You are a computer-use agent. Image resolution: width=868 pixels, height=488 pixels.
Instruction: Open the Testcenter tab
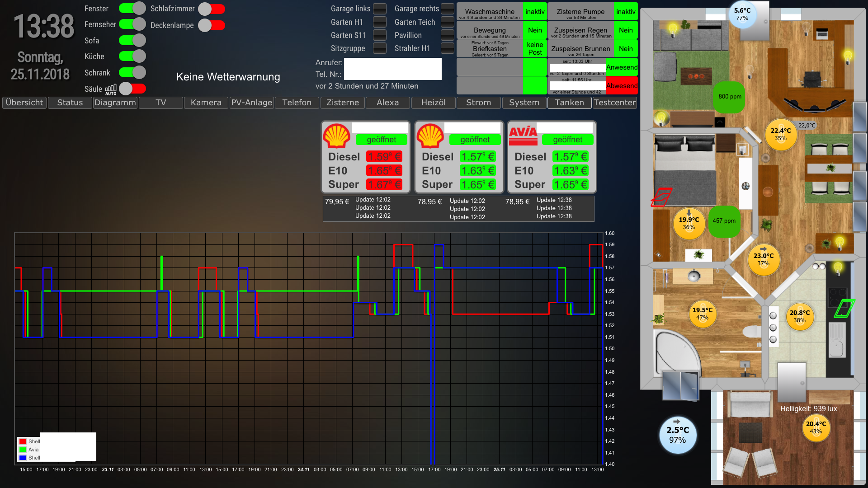[x=615, y=103]
